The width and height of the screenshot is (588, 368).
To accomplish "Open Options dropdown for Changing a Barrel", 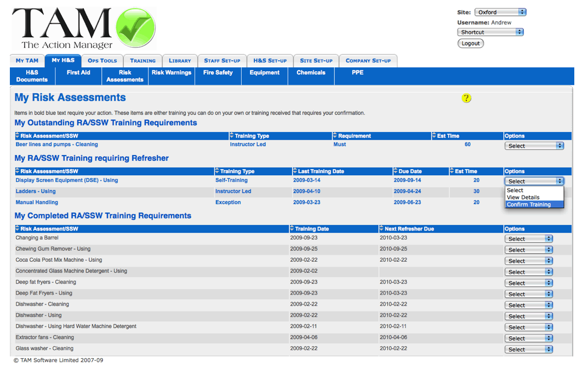I will point(528,239).
